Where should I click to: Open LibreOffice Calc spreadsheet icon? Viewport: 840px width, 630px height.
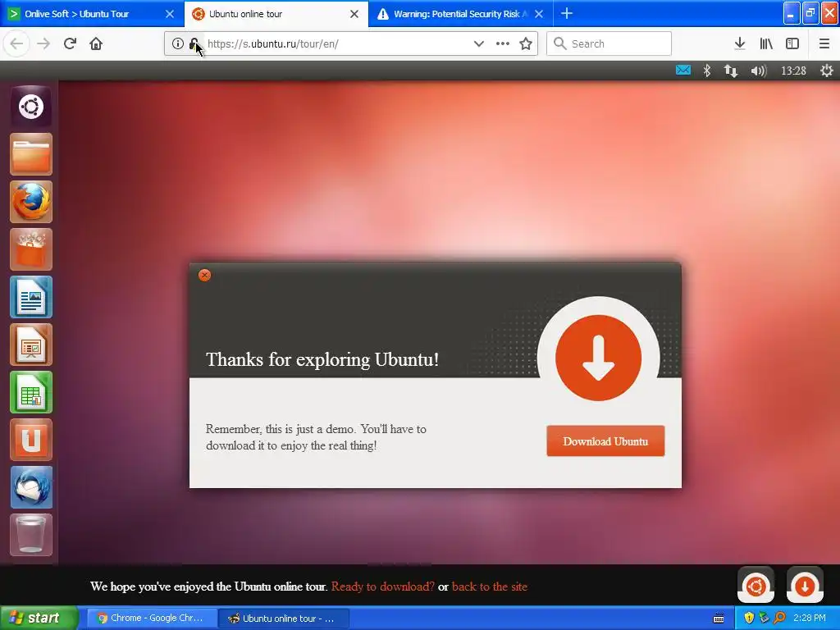pyautogui.click(x=31, y=393)
